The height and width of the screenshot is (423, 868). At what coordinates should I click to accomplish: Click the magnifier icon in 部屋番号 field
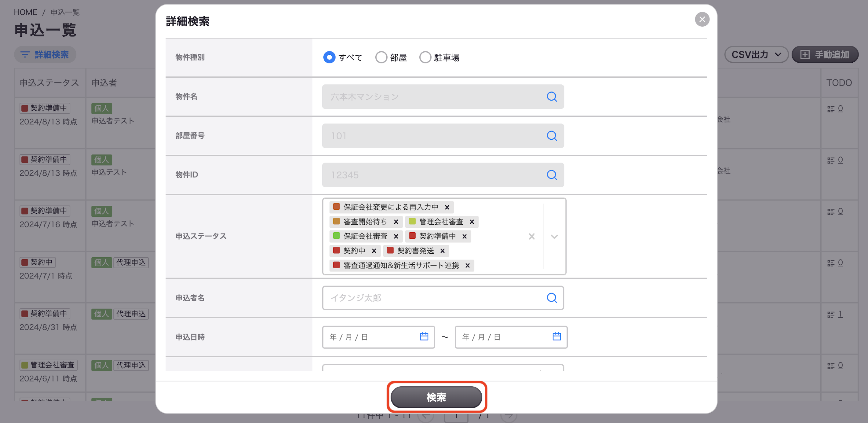point(552,136)
